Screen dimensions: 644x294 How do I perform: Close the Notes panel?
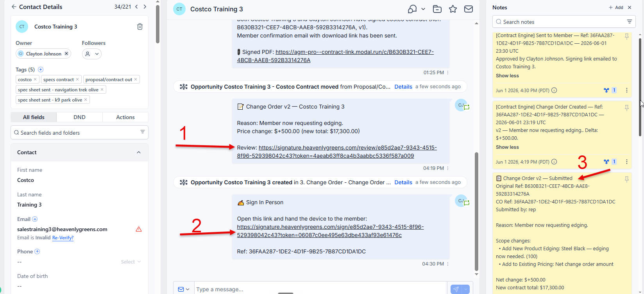pyautogui.click(x=630, y=7)
